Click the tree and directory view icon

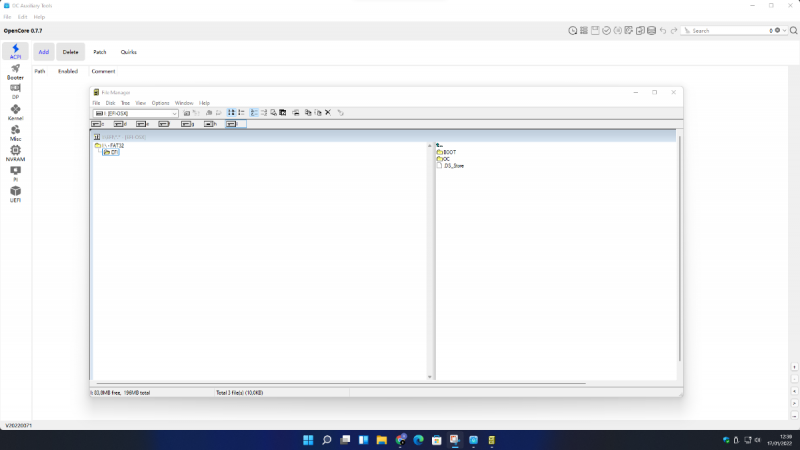[231, 113]
